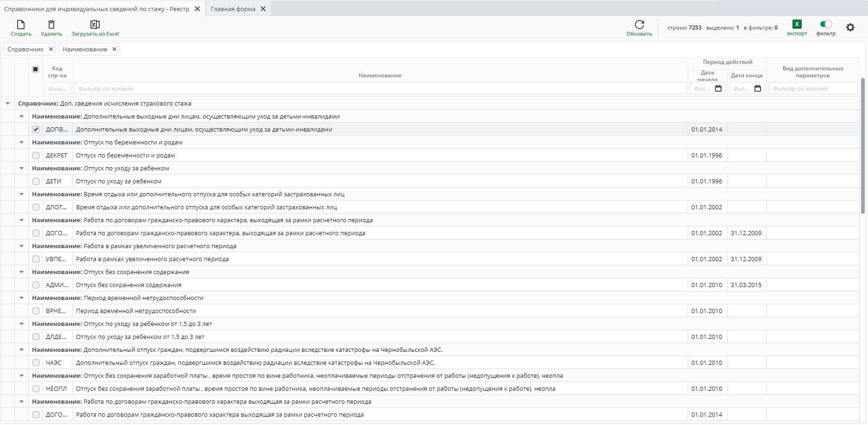Toggle the фильтр switch off
This screenshot has width=868, height=425.
[x=826, y=25]
